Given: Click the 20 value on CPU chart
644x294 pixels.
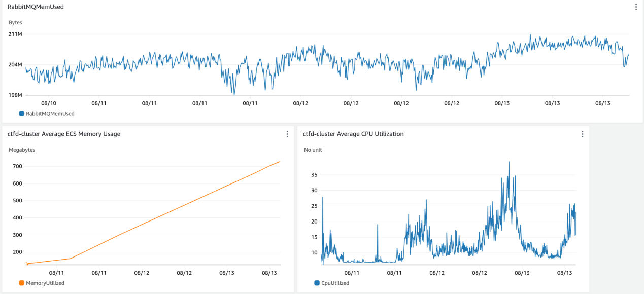Looking at the screenshot, I should [314, 222].
